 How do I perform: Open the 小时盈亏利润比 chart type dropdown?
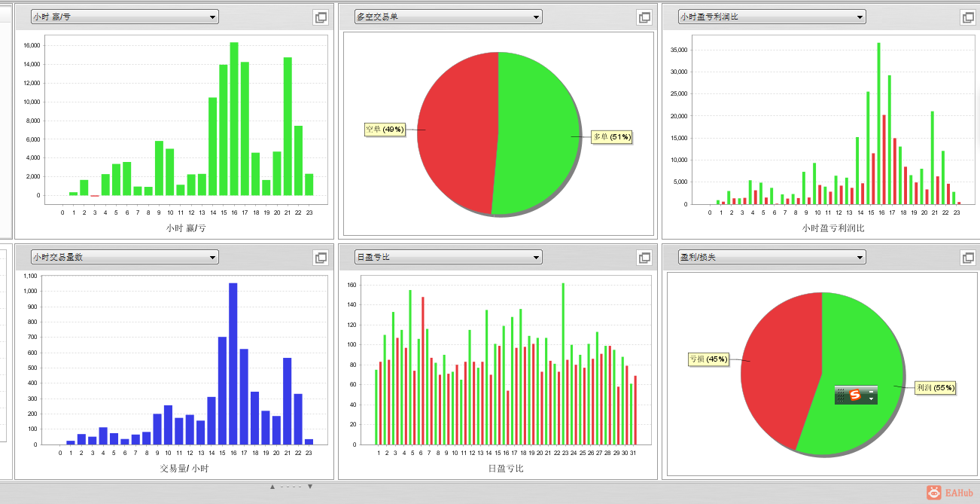772,17
